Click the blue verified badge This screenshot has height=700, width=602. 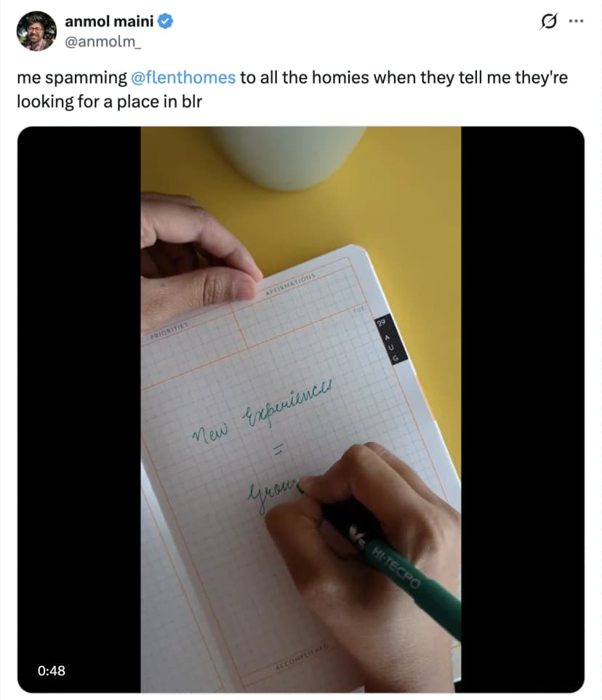166,23
